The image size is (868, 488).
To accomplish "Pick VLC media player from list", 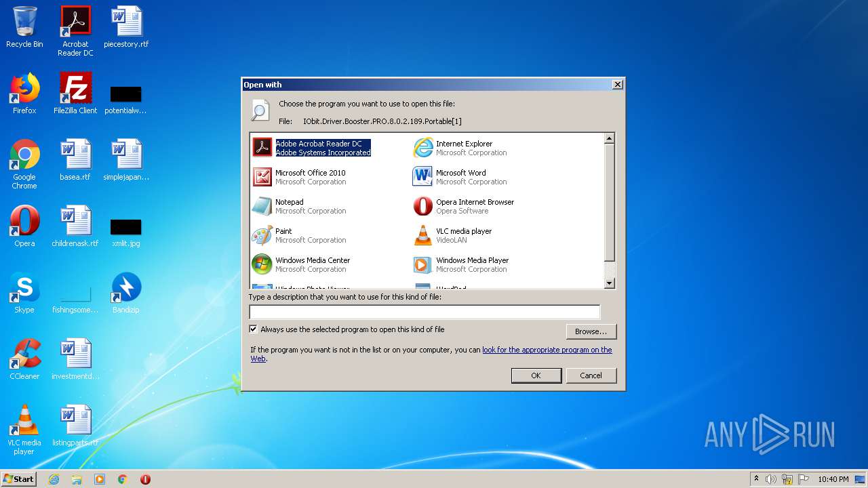I will 452,235.
